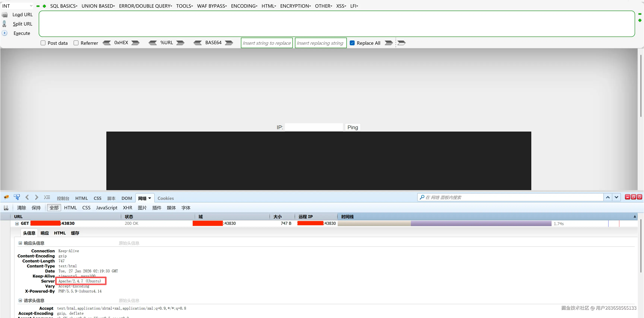Enable the Post data checkbox
The height and width of the screenshot is (318, 644).
[43, 43]
